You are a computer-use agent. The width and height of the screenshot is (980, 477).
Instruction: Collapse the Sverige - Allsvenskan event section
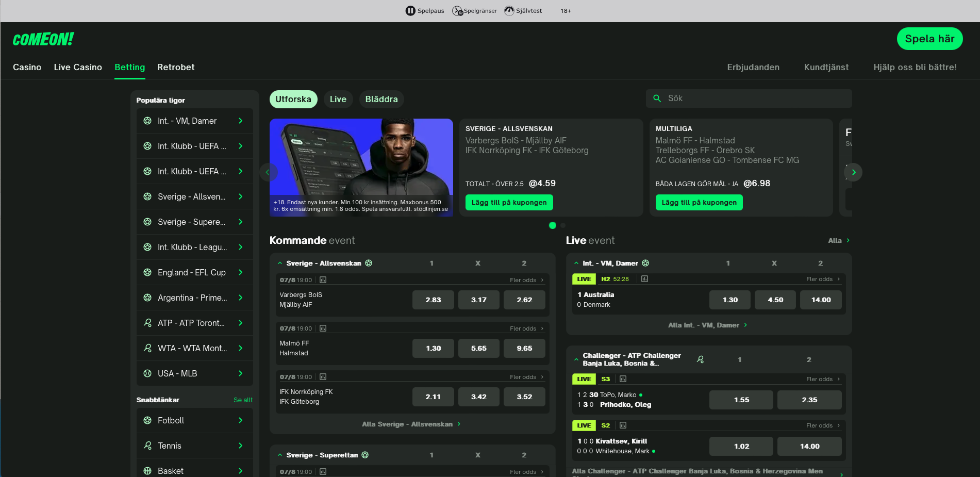coord(280,263)
